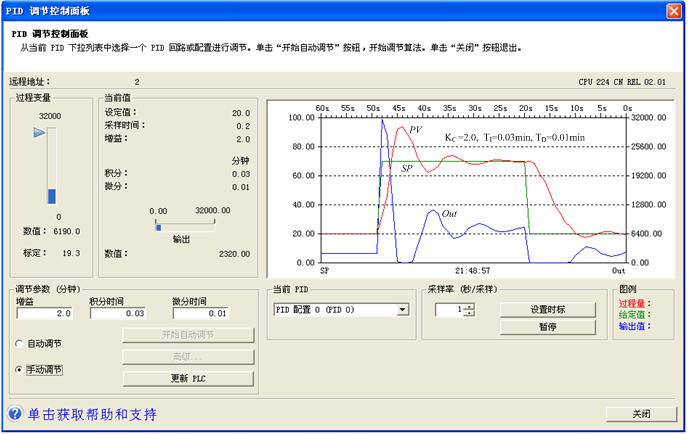Image resolution: width=688 pixels, height=435 pixels.
Task: Click the 关闭 button
Action: tap(641, 414)
